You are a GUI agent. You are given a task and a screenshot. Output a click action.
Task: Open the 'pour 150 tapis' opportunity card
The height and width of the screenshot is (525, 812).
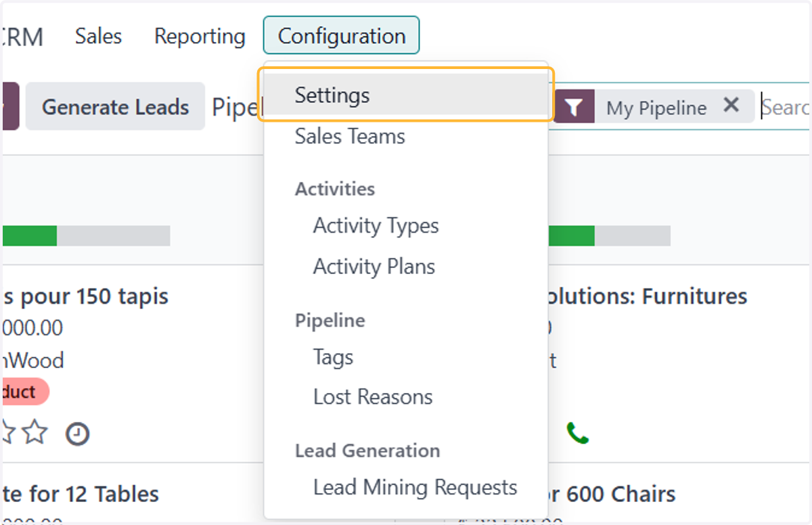click(x=86, y=296)
